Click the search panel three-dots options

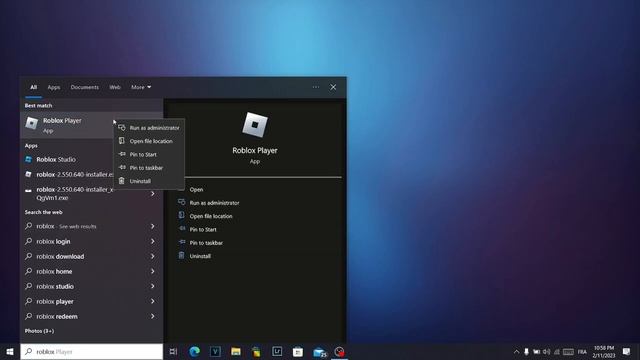(316, 87)
